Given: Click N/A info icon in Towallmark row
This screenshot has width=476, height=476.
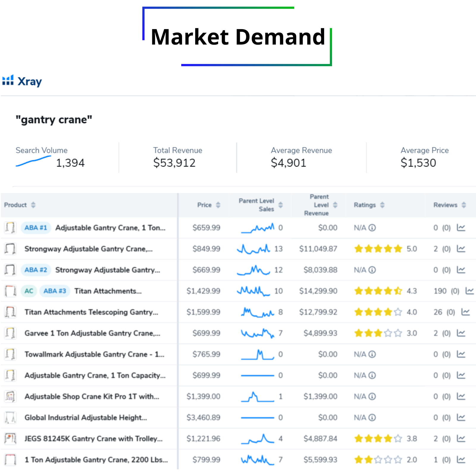Looking at the screenshot, I should pyautogui.click(x=372, y=355).
